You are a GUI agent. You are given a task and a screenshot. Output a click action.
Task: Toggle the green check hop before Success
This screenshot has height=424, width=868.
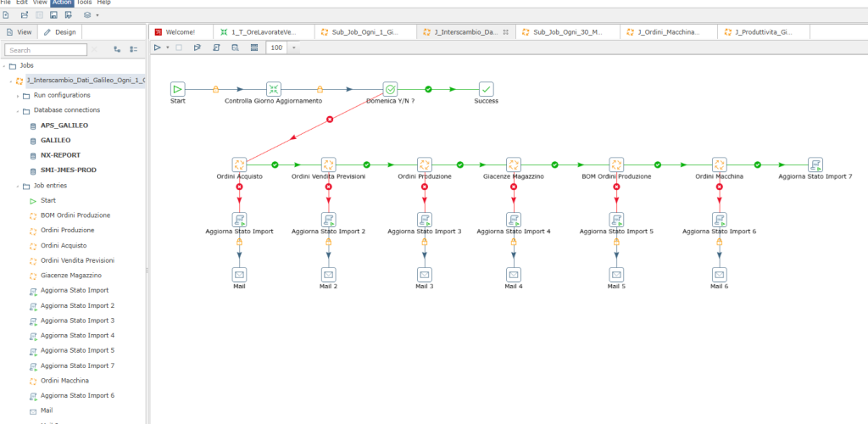(428, 89)
